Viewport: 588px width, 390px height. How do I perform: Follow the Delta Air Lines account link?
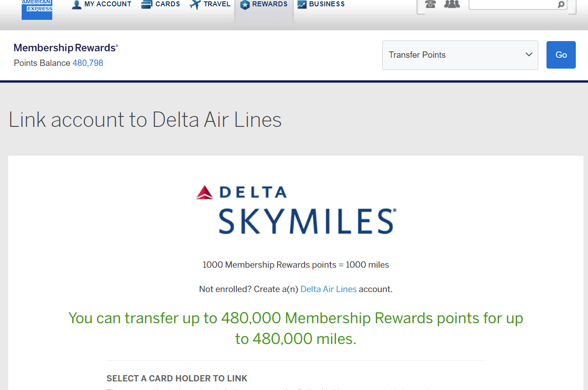[329, 289]
